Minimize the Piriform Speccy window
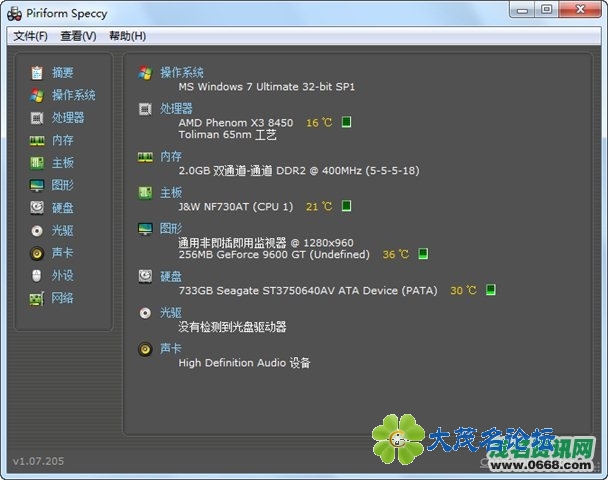The height and width of the screenshot is (480, 608). click(522, 10)
